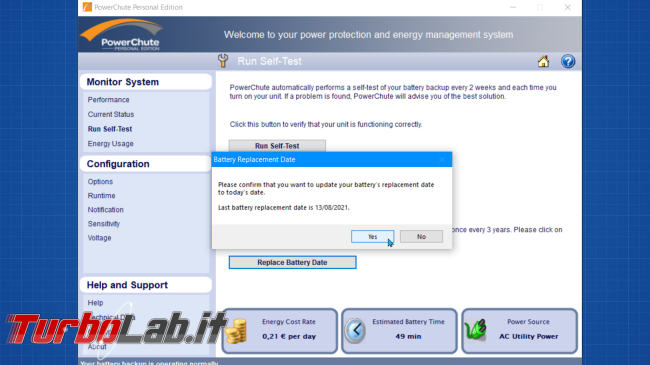The image size is (650, 365).
Task: Click the Run Self-Test wrench icon
Action: point(223,61)
